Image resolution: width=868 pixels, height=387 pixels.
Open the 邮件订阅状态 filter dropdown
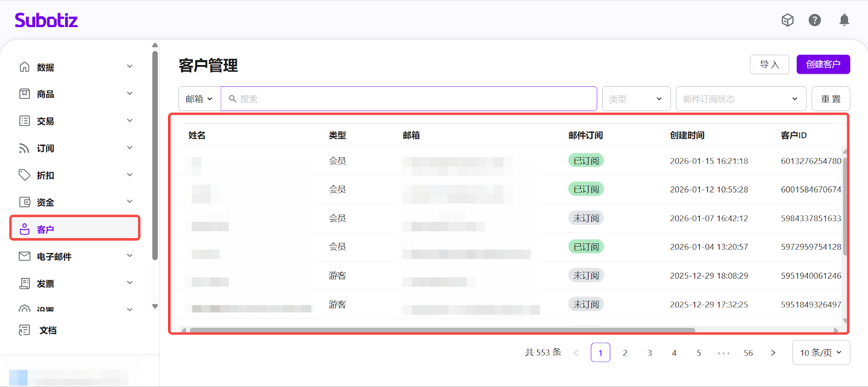click(741, 99)
